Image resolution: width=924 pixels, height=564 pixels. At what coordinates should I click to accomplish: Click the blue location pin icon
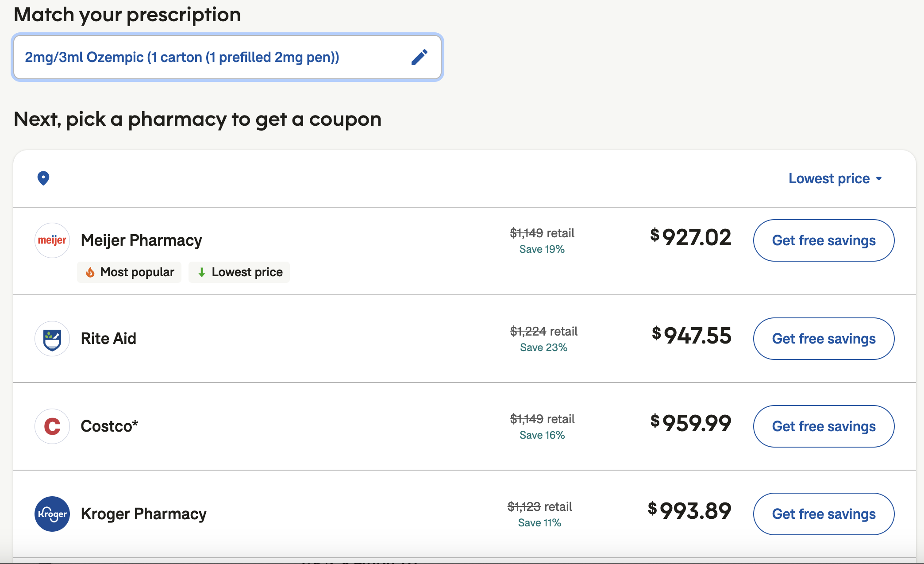point(43,178)
